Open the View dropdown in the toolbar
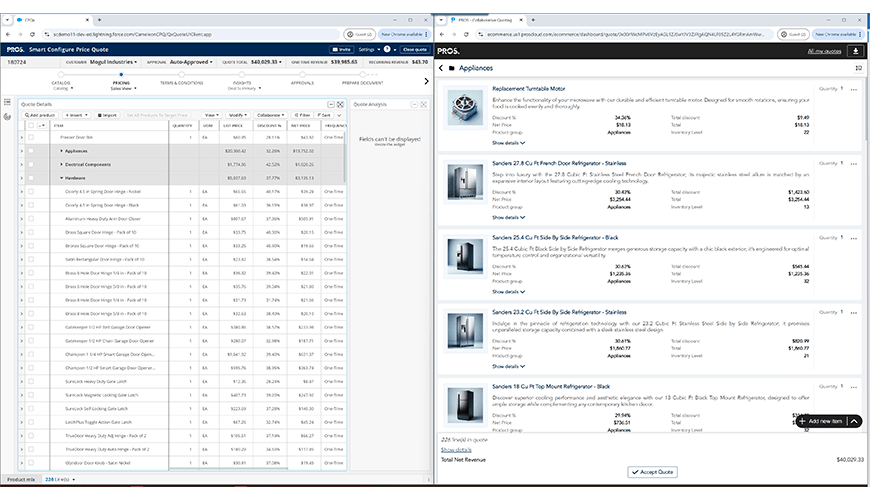 point(211,115)
